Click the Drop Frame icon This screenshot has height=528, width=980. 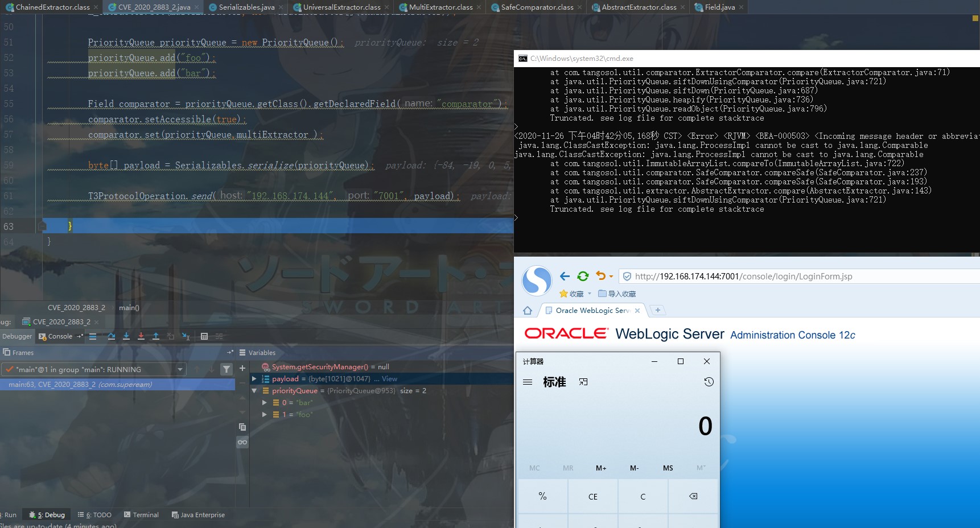(x=171, y=336)
